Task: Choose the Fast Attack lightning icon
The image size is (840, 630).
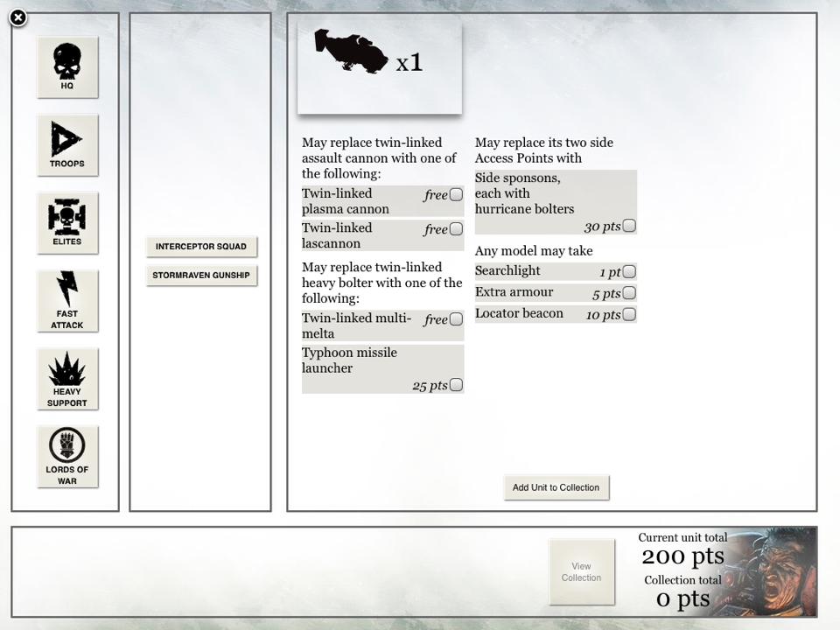Action: [67, 301]
